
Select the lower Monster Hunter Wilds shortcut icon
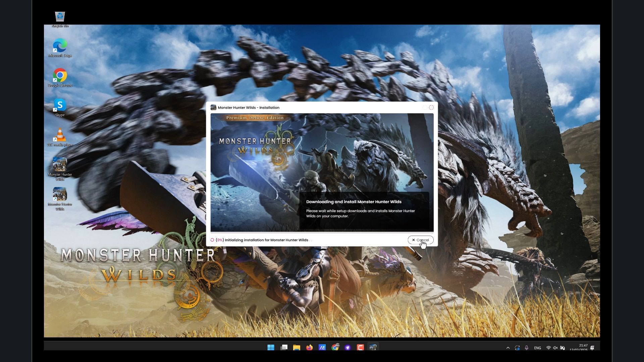pos(60,199)
